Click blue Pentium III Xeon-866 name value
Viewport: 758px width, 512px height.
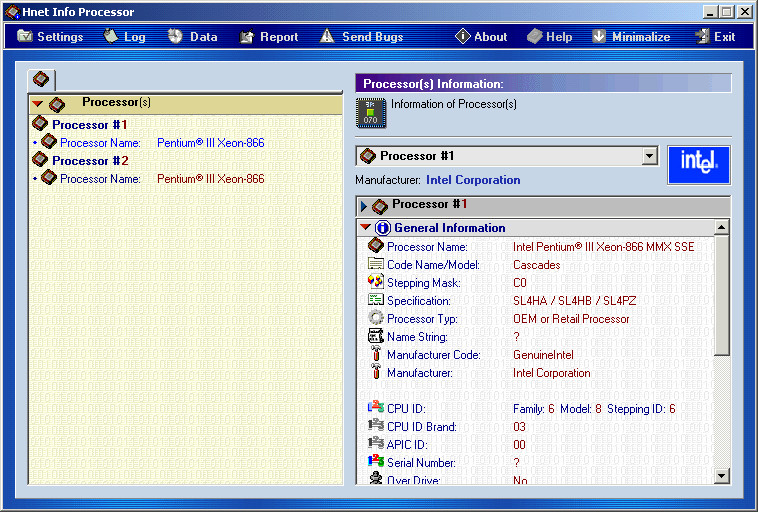pos(211,143)
